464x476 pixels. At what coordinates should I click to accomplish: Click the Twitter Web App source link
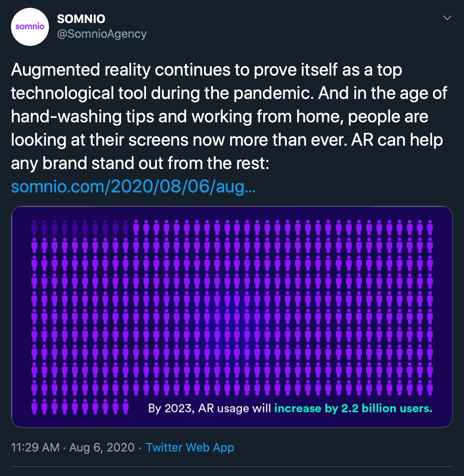click(190, 447)
